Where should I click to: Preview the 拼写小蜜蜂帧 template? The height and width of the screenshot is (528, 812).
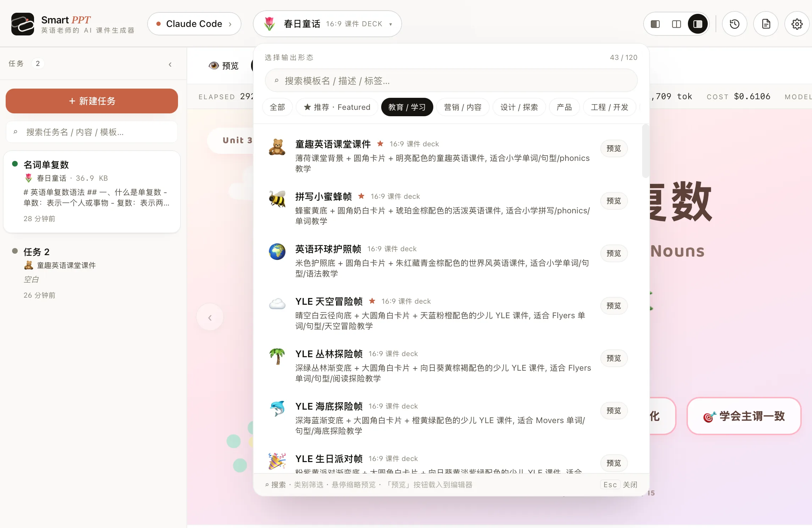[614, 201]
